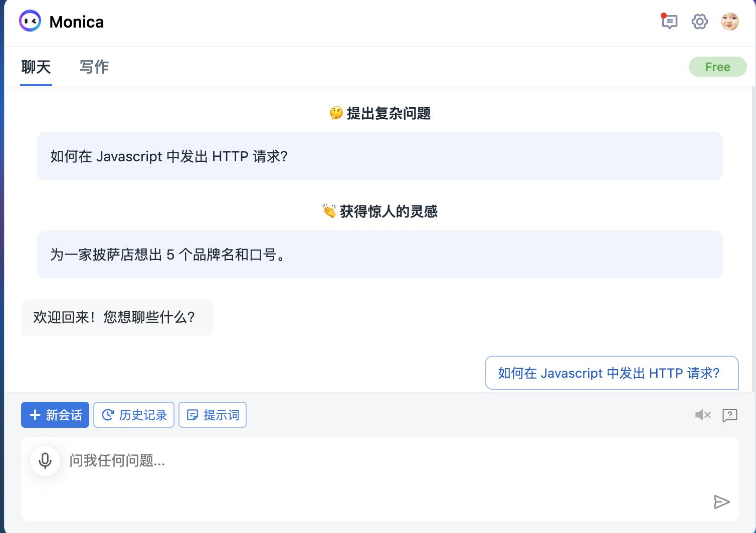Activate the microphone voice input
The width and height of the screenshot is (756, 533).
pyautogui.click(x=45, y=460)
